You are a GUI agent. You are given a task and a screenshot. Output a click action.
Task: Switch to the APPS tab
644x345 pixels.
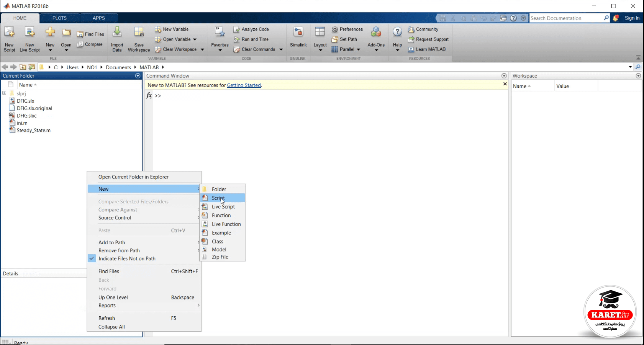(x=98, y=18)
